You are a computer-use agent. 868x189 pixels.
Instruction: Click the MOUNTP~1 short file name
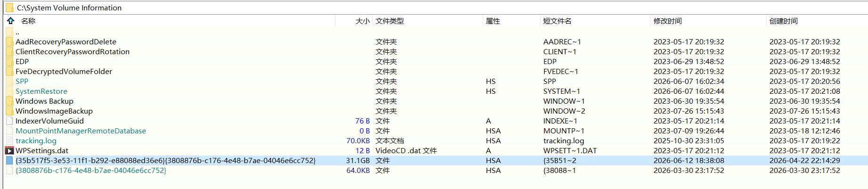point(564,131)
